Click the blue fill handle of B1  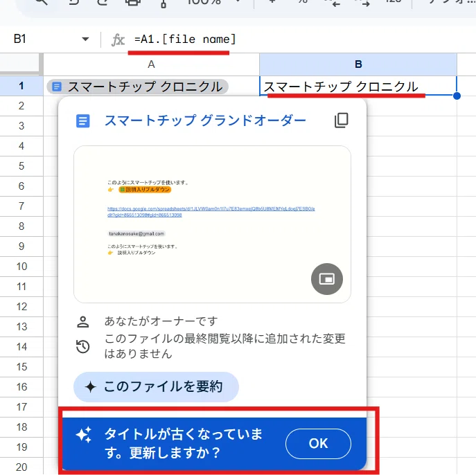point(457,96)
